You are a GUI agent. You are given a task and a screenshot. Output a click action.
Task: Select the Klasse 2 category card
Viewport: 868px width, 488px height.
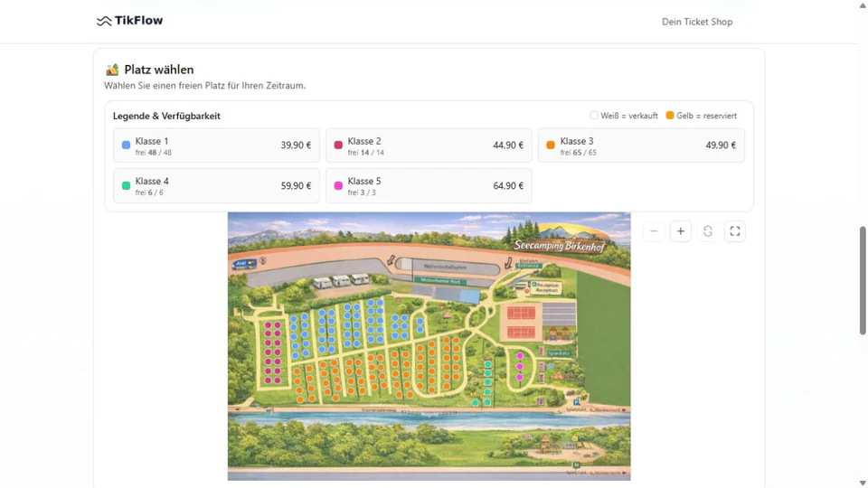[429, 145]
